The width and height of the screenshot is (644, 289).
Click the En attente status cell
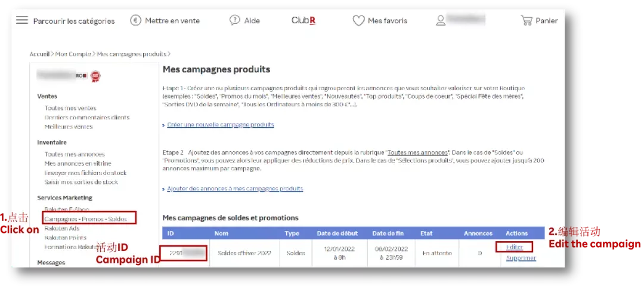(x=437, y=253)
